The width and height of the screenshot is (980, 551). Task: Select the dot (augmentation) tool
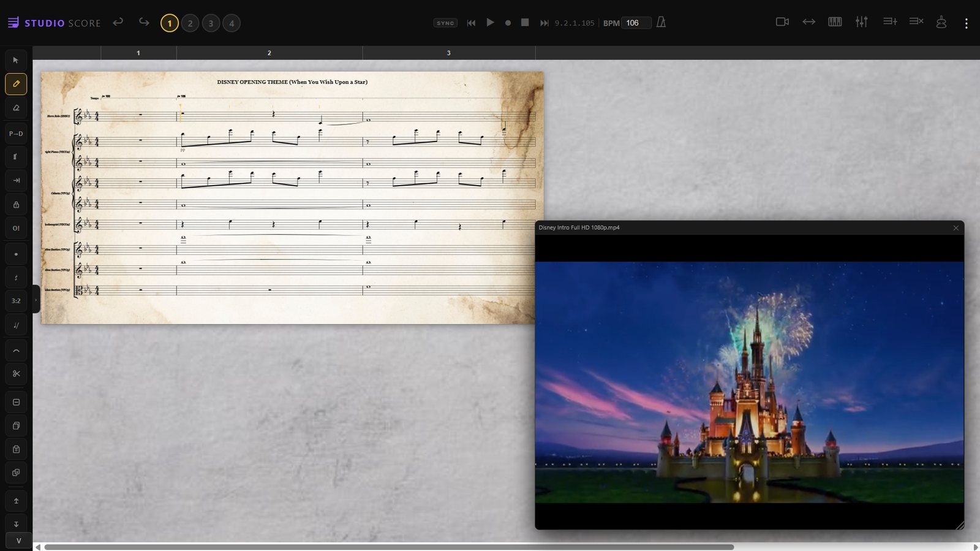click(x=16, y=254)
